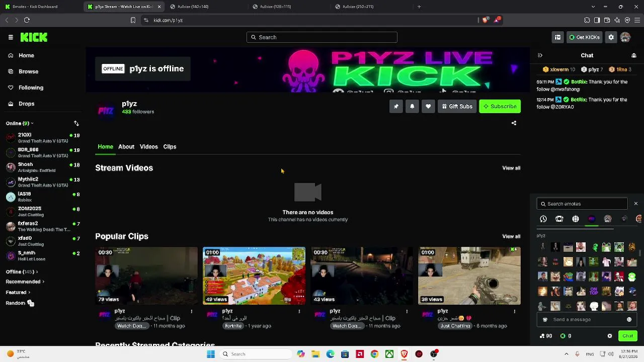Switch to Emotes - Kick Dashboard browser tab
This screenshot has width=644, height=362.
click(x=41, y=7)
